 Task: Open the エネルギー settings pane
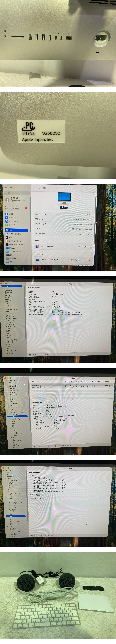point(12,225)
